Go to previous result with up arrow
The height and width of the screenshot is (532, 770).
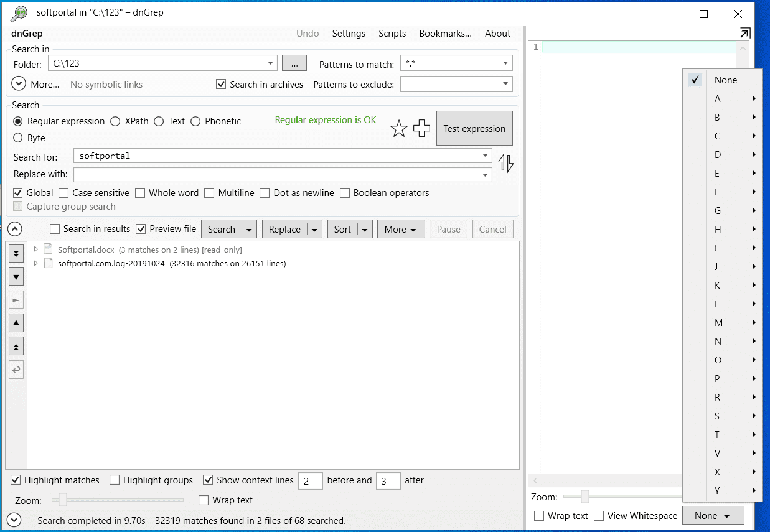pyautogui.click(x=17, y=323)
